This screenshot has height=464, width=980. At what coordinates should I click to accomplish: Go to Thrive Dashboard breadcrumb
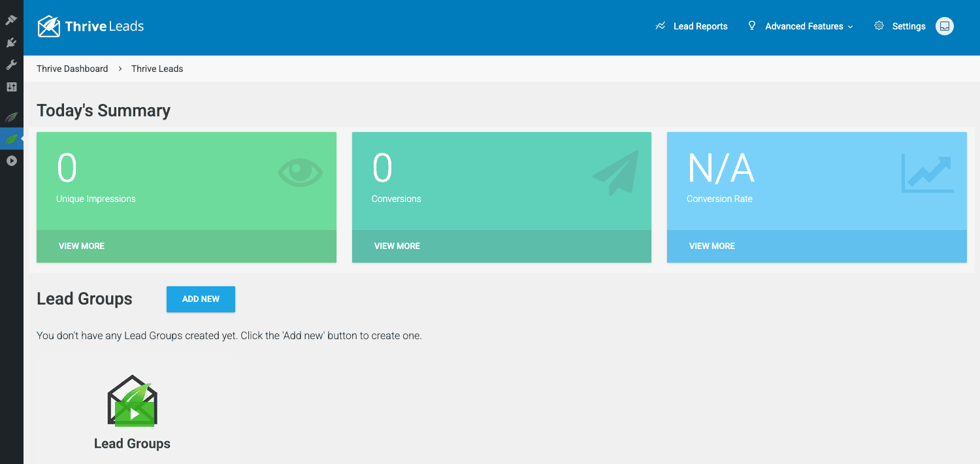73,69
